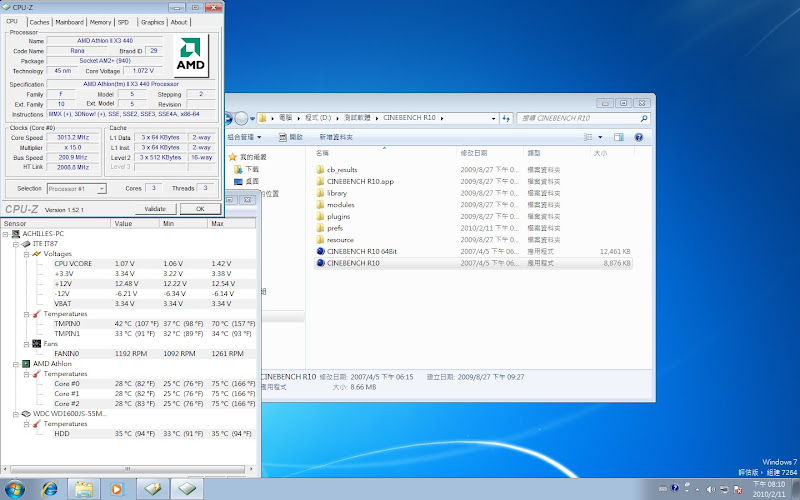800x500 pixels.
Task: Select the HDD temperature row
Action: point(154,434)
